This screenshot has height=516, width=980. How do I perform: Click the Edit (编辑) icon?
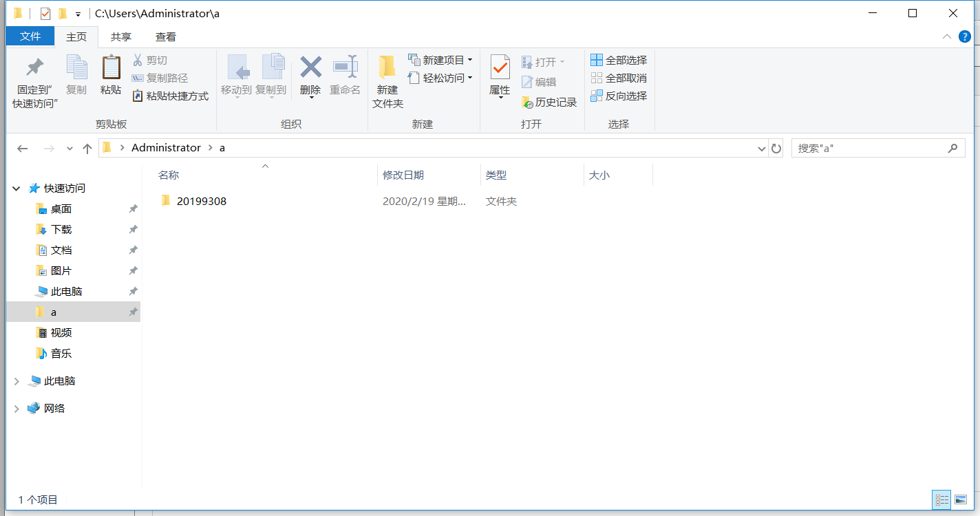[x=527, y=83]
